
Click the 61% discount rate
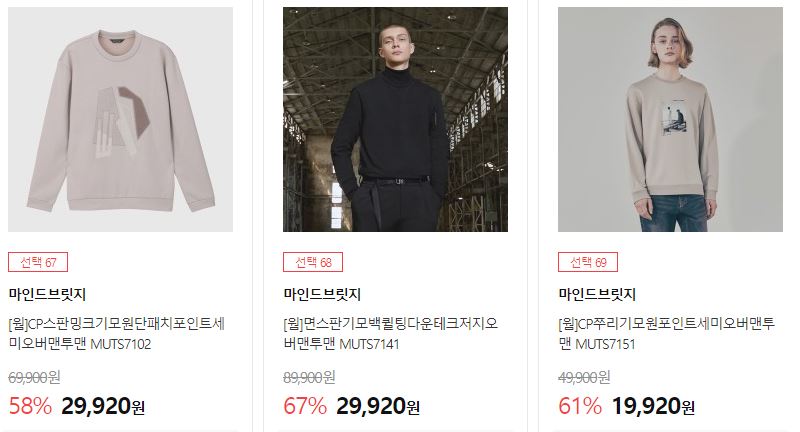(580, 406)
